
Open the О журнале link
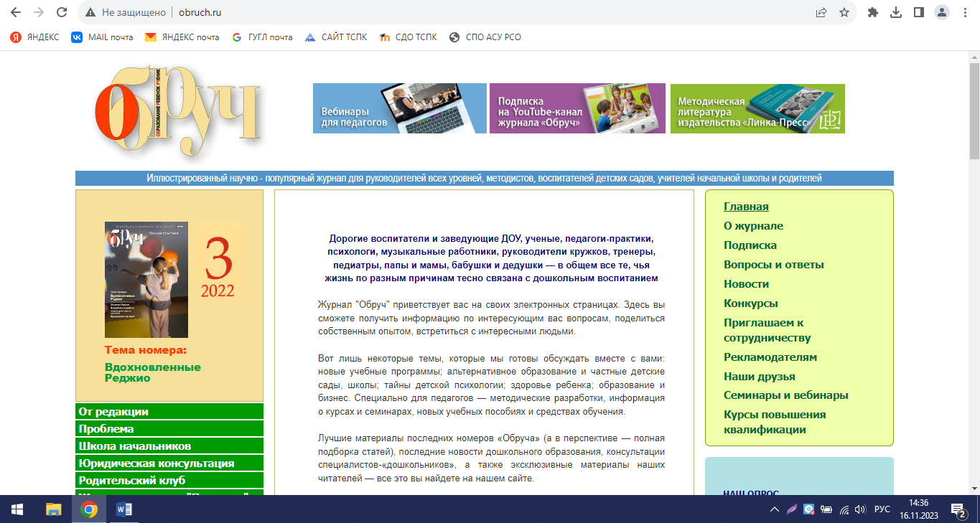click(753, 226)
